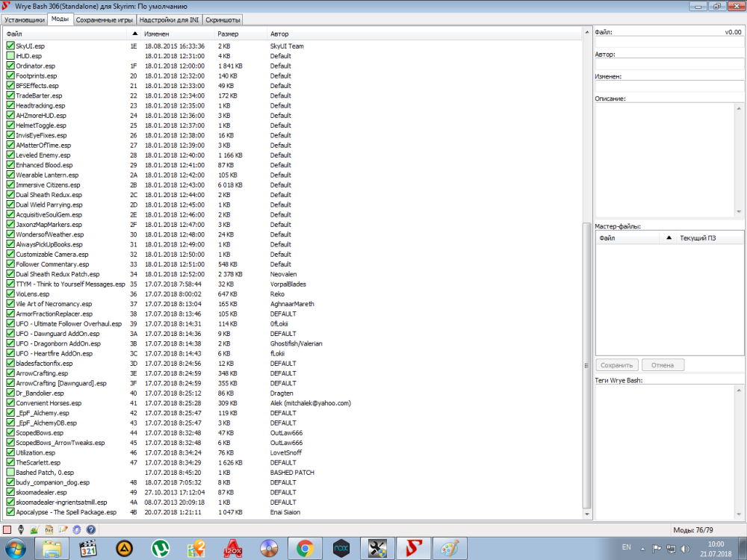Toggle Immersive Citizens.esp checkbox

(x=10, y=184)
